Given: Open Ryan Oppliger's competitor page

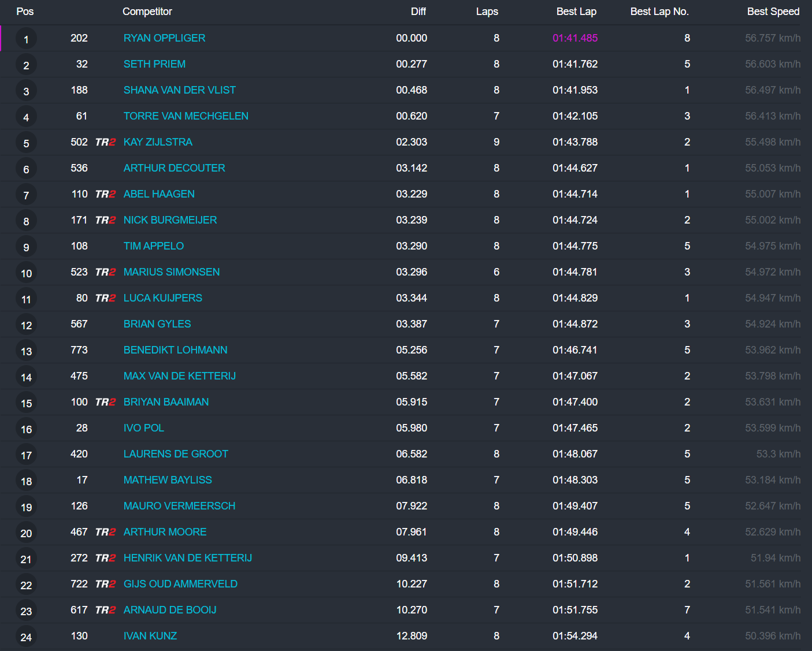Looking at the screenshot, I should coord(164,38).
